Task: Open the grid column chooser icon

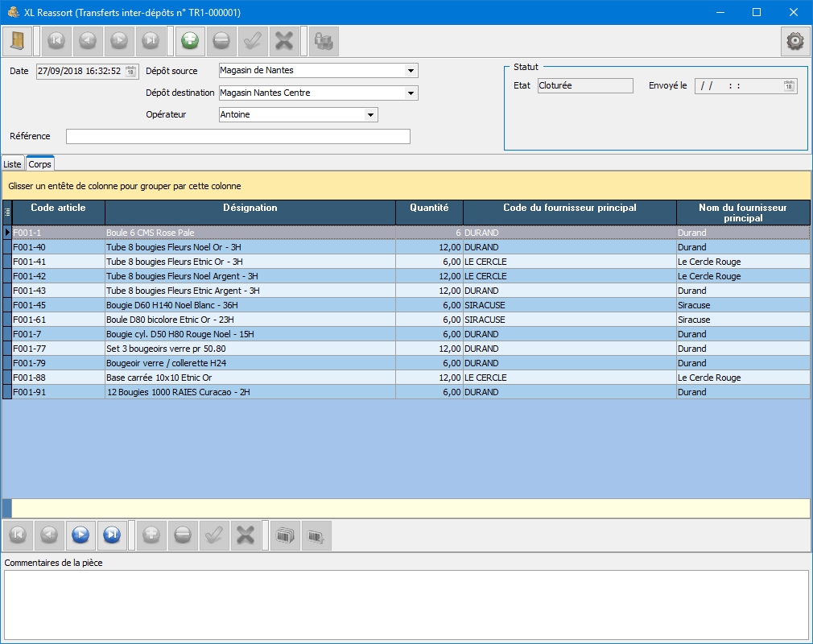Action: pyautogui.click(x=7, y=213)
